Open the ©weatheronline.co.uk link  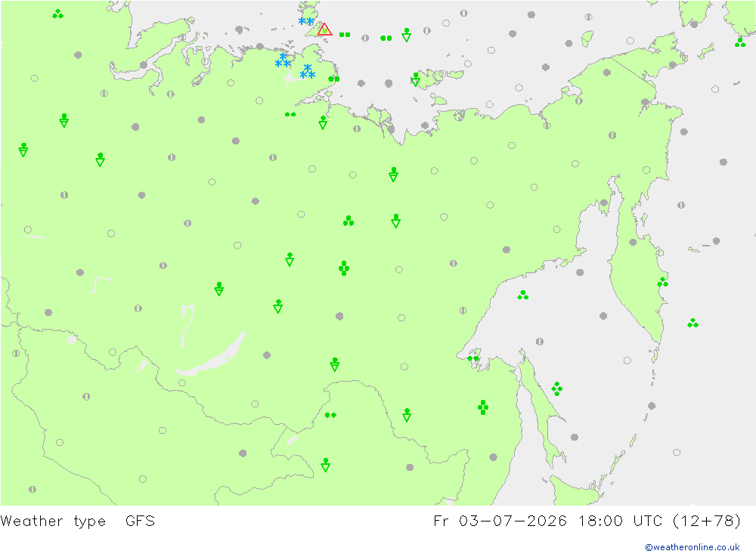tap(692, 547)
